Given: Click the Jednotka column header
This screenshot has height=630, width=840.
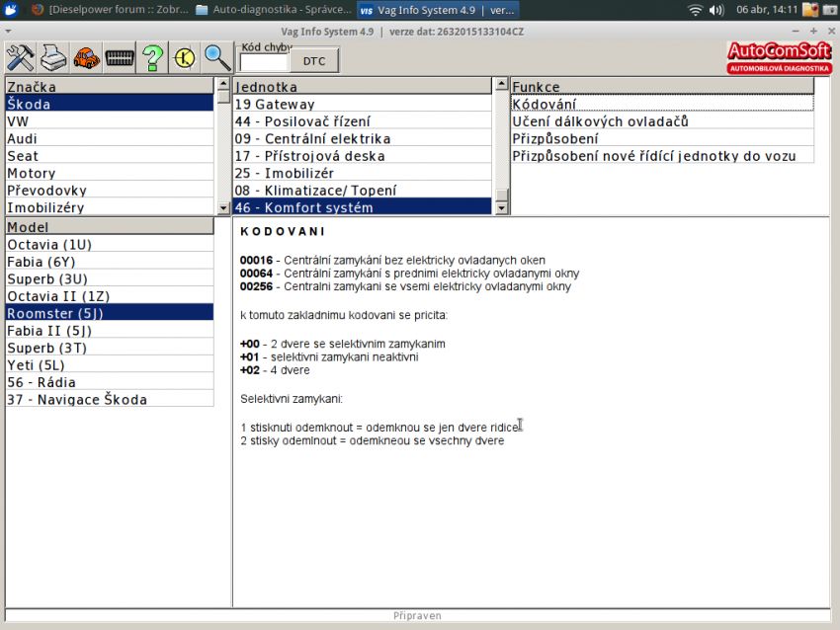Looking at the screenshot, I should pyautogui.click(x=362, y=86).
